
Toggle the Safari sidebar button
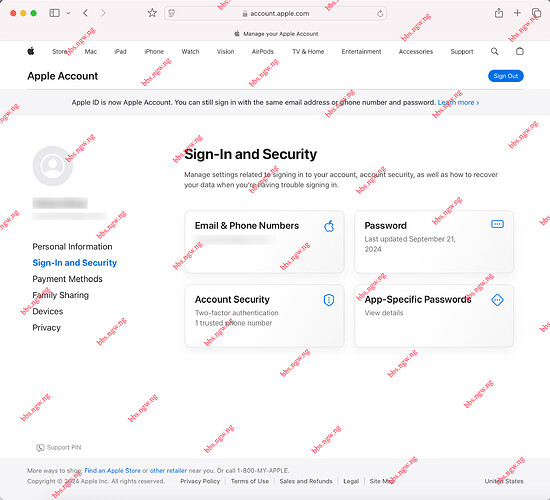click(x=54, y=13)
